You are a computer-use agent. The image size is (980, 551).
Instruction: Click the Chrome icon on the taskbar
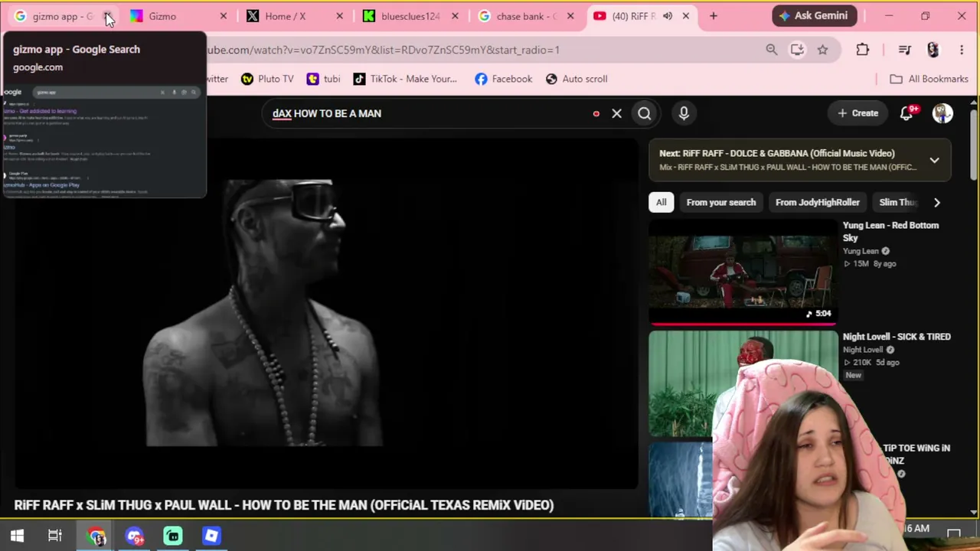tap(96, 536)
